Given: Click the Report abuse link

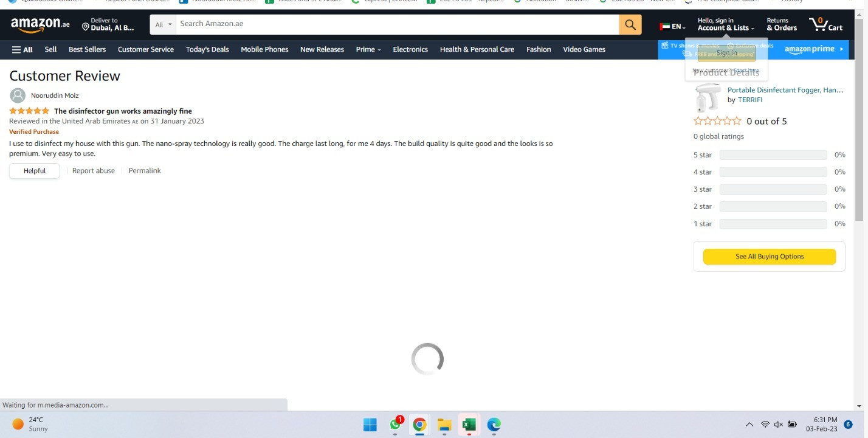Looking at the screenshot, I should [x=94, y=171].
